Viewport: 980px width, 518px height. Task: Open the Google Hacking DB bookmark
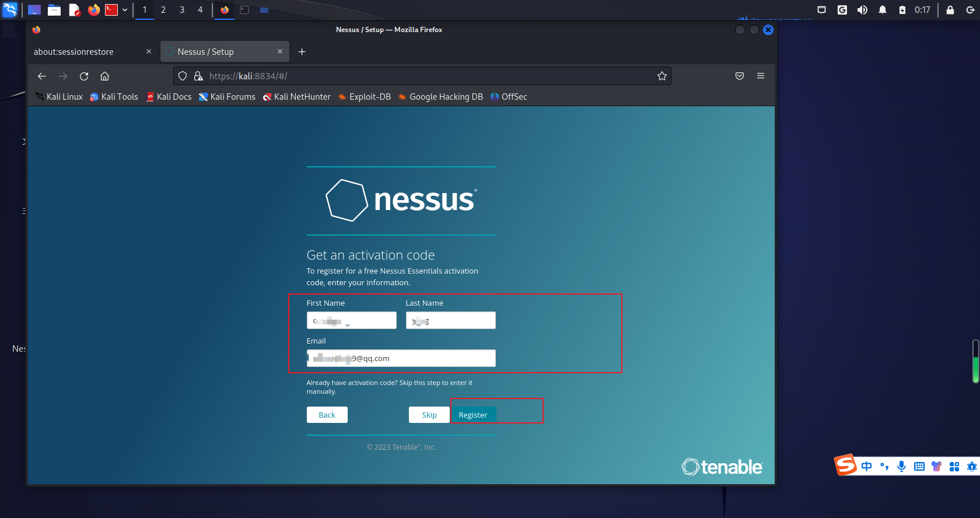(x=440, y=97)
